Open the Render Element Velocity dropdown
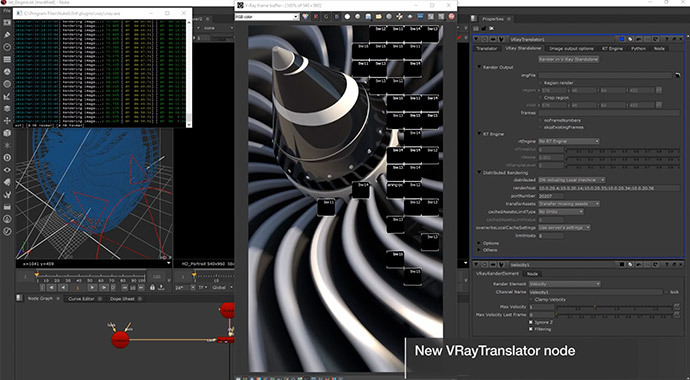Image resolution: width=690 pixels, height=380 pixels. (565, 284)
